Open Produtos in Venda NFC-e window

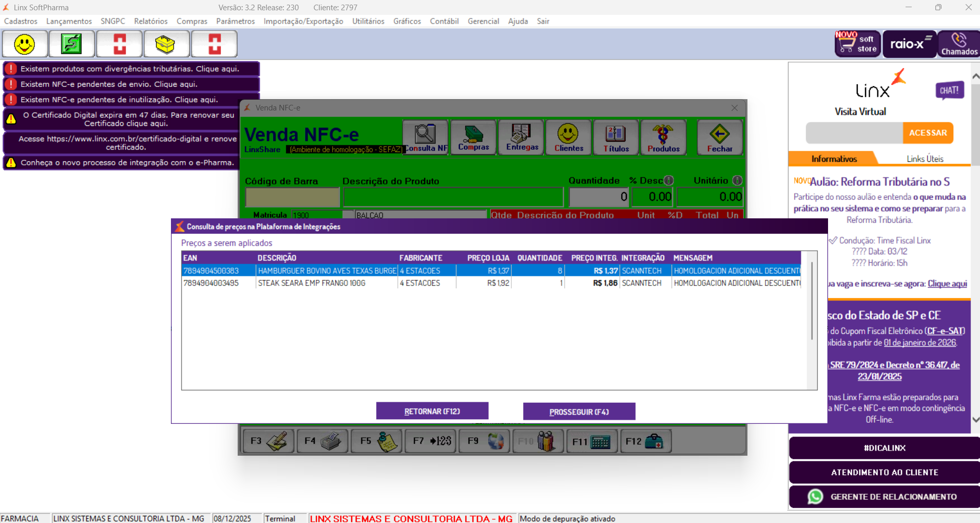[x=663, y=137]
